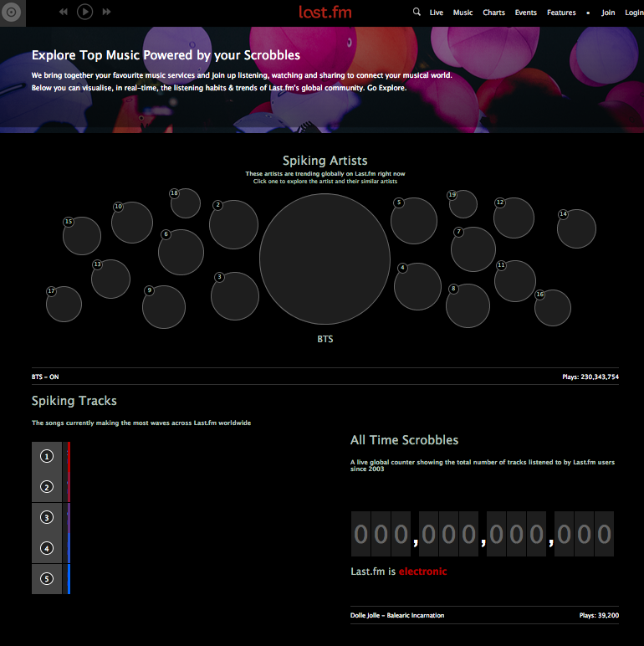Select spiking track rank 5
644x646 pixels.
(47, 579)
